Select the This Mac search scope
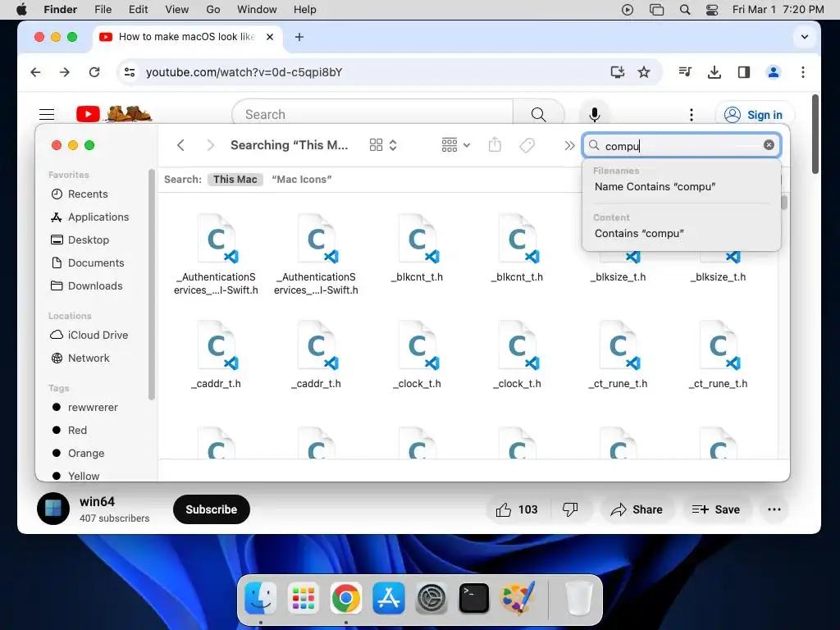Viewport: 840px width, 630px height. (235, 180)
